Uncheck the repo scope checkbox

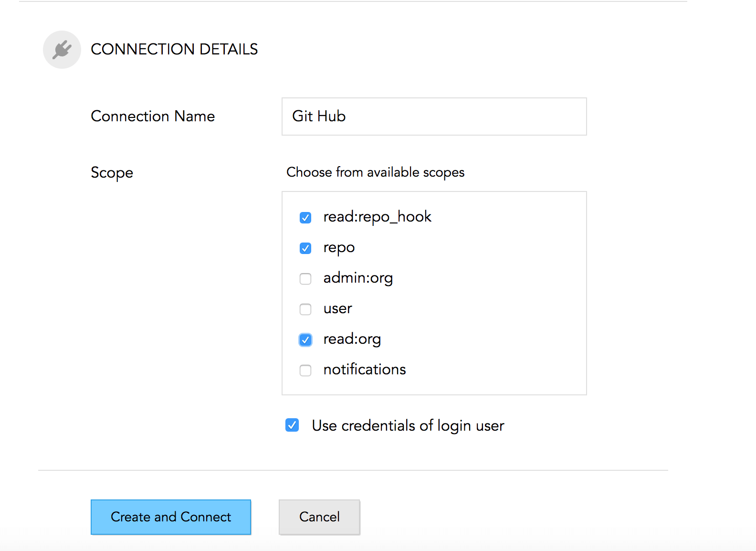(305, 248)
